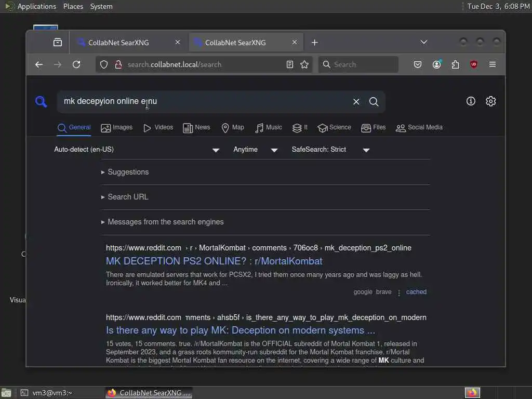Click the show desktop icon in taskbar
Screen dimensions: 532x399
pos(6,393)
